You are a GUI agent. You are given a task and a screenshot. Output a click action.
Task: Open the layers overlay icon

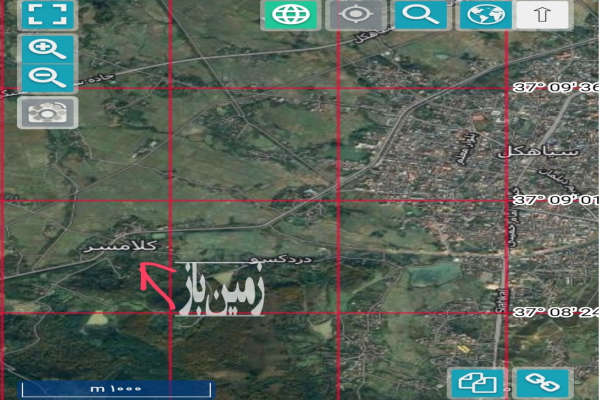pyautogui.click(x=477, y=383)
